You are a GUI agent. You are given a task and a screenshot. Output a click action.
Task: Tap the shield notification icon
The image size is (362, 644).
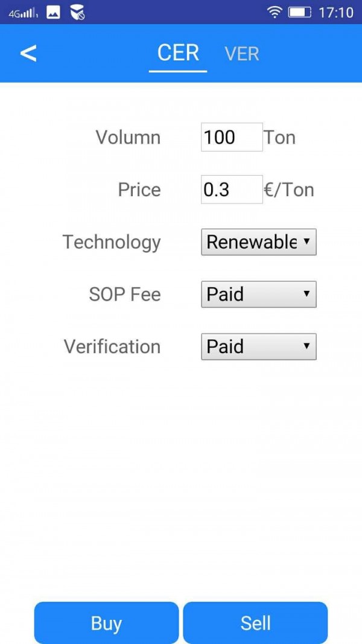(x=77, y=11)
